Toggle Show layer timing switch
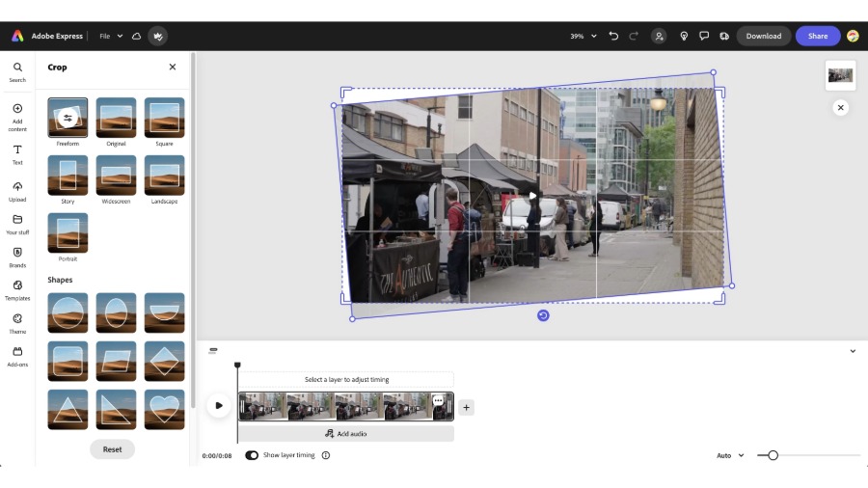868x488 pixels. [252, 455]
